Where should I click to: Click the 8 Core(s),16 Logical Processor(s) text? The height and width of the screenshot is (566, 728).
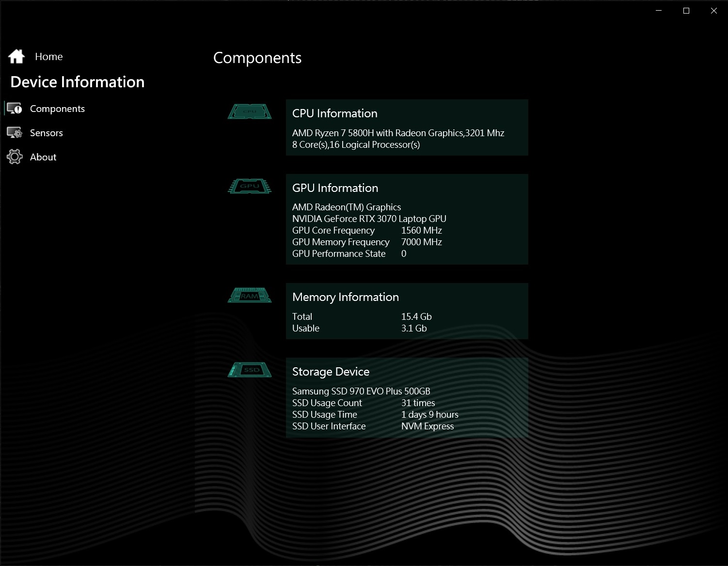coord(356,144)
